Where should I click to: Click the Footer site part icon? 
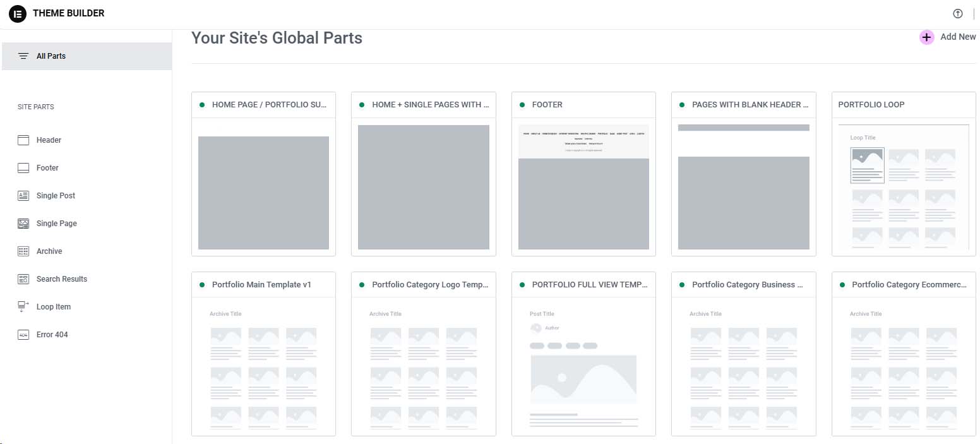tap(23, 168)
